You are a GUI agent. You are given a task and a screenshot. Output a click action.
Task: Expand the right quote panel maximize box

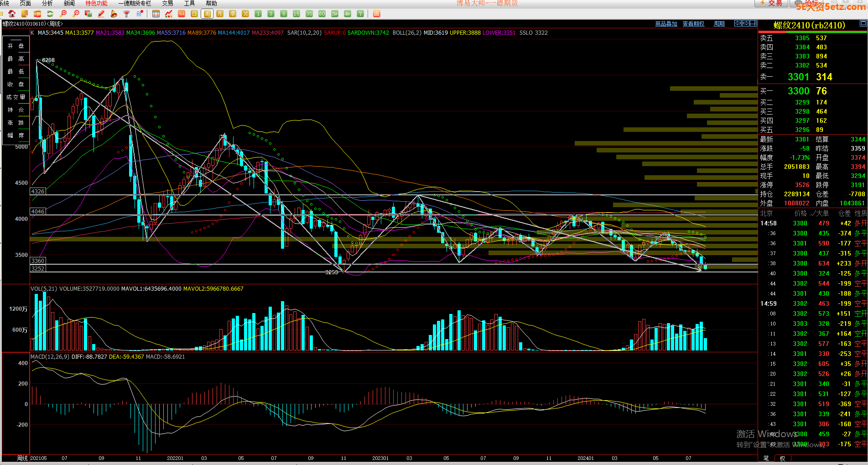pyautogui.click(x=863, y=23)
